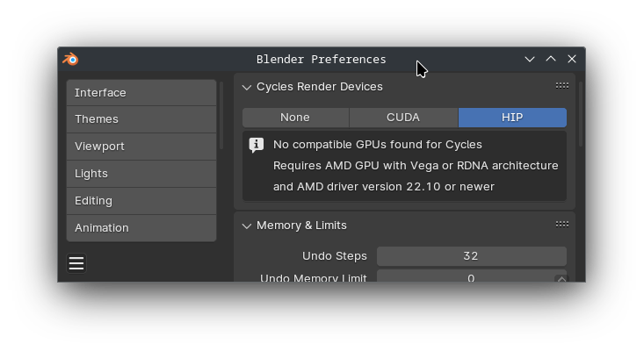Click the Blender logo icon in title bar
Viewport: 644px width, 351px height.
[x=70, y=60]
